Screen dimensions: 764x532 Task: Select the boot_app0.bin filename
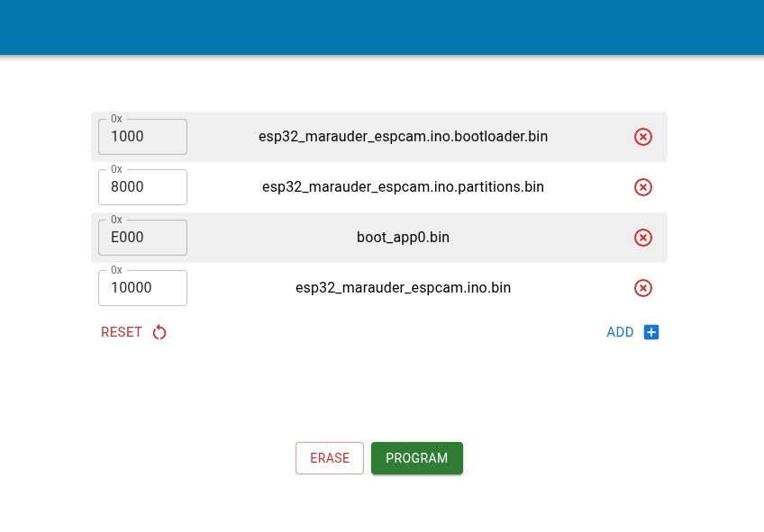(403, 238)
